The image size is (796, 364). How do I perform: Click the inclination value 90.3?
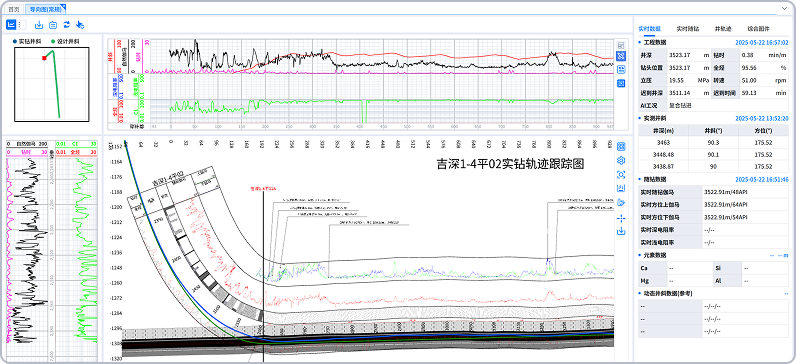(713, 144)
